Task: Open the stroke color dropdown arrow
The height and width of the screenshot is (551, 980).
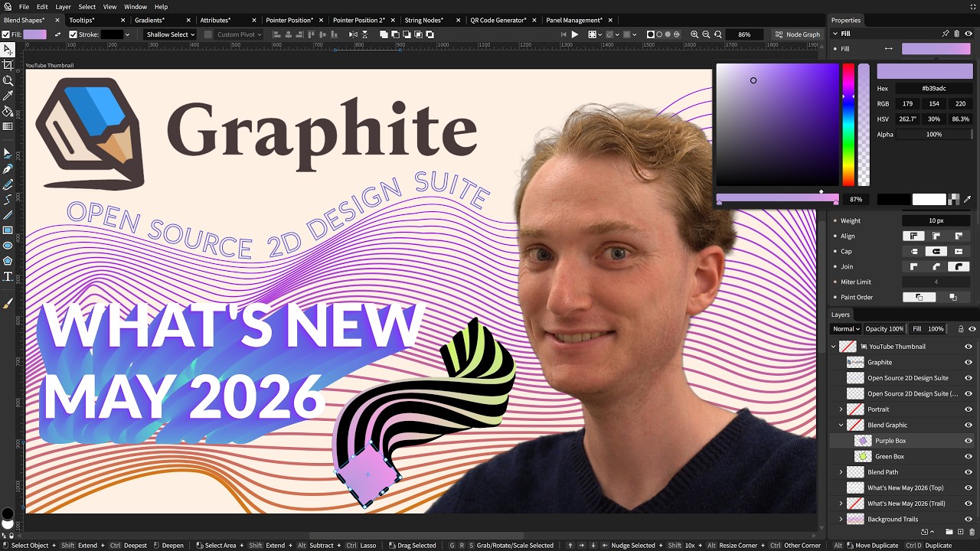Action: [127, 34]
